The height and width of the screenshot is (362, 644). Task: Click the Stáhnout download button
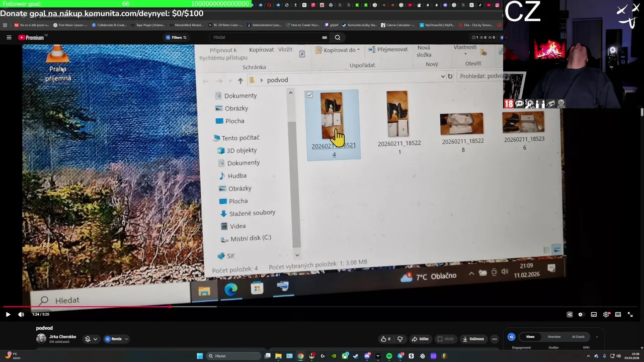tap(473, 339)
